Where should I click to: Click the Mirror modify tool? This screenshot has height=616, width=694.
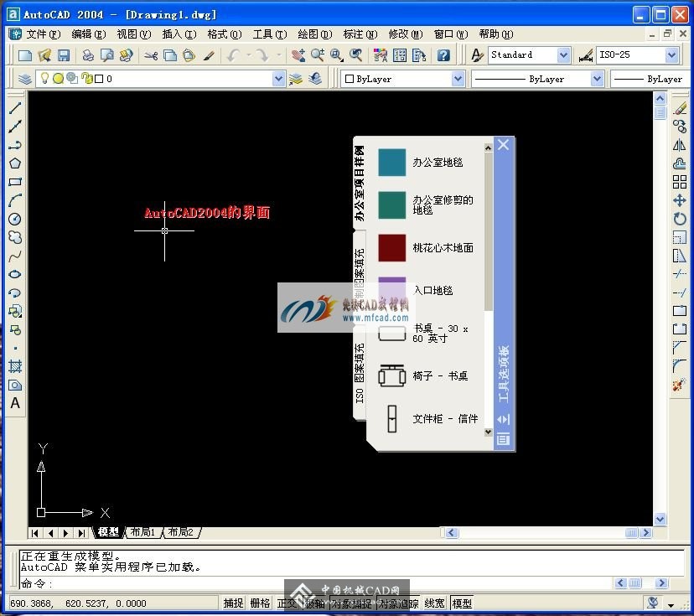tap(680, 145)
